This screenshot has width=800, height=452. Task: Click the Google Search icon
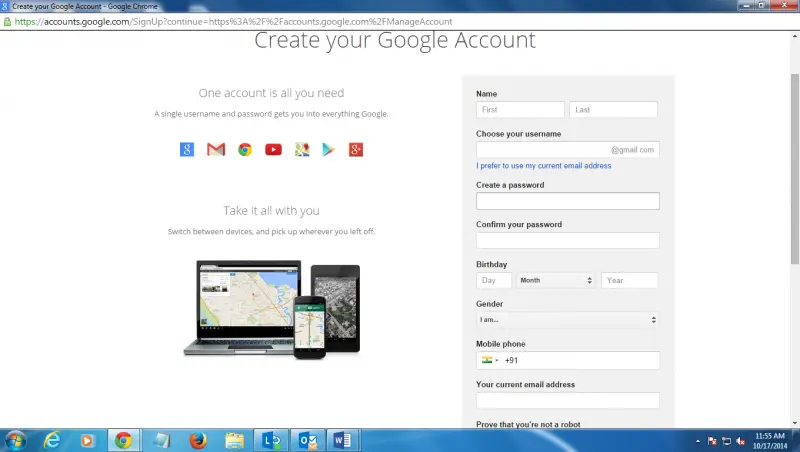click(x=187, y=149)
